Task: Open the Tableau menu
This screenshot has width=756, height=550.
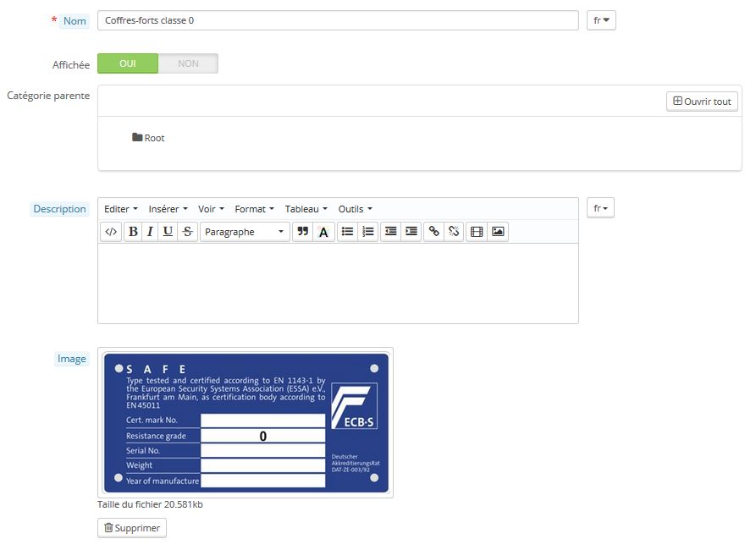Action: click(x=306, y=209)
